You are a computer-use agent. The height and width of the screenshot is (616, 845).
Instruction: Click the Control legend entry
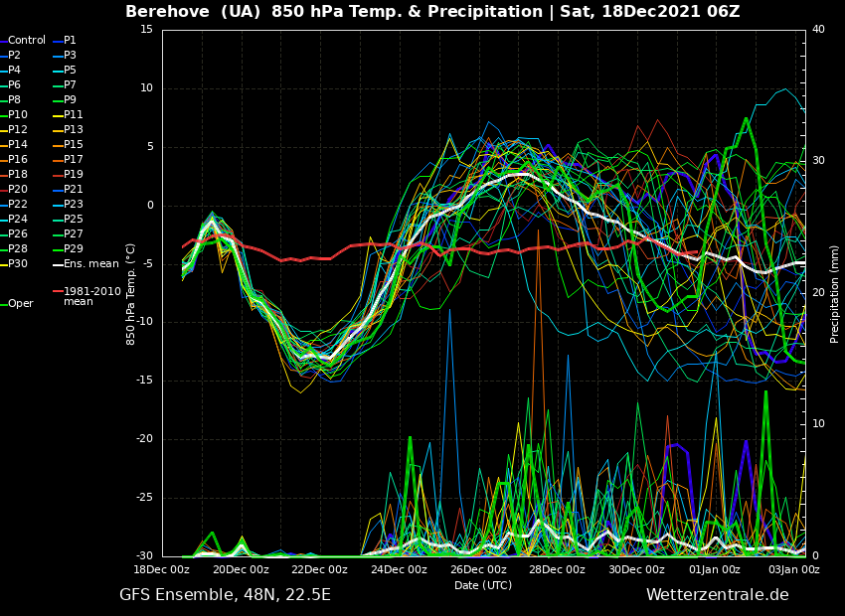pos(27,41)
